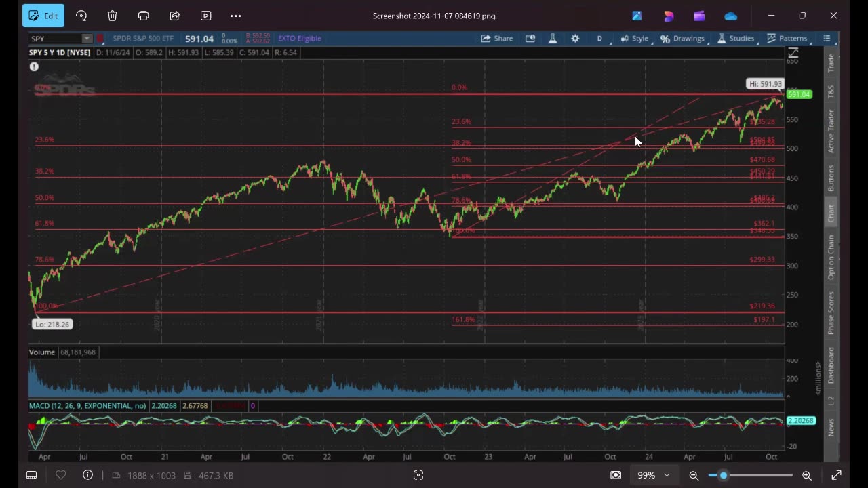Open the Drawings dropdown menu
The height and width of the screenshot is (488, 868).
683,39
